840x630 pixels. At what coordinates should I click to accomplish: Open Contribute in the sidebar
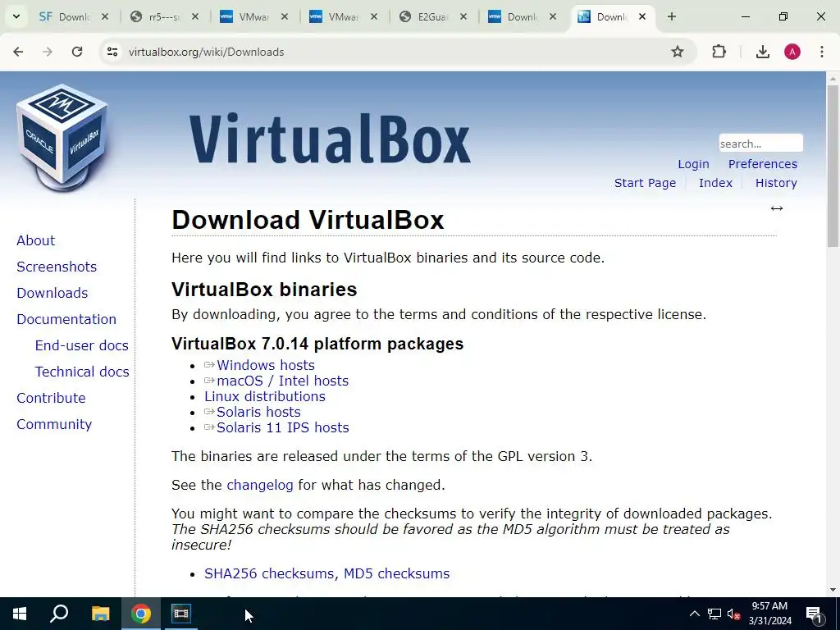pyautogui.click(x=51, y=398)
